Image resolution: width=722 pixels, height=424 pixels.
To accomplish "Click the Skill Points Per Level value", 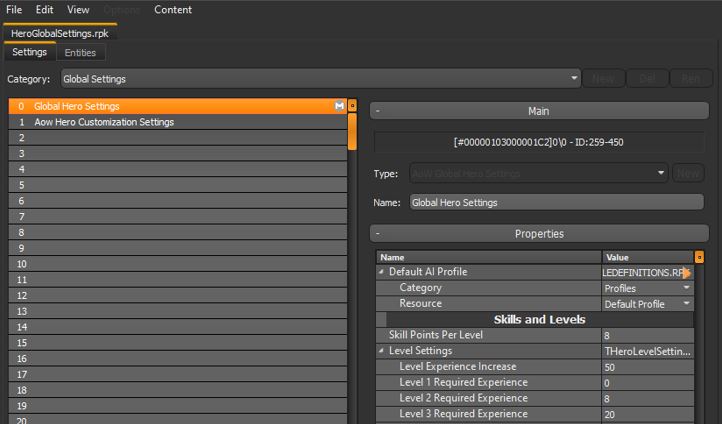I will click(647, 336).
